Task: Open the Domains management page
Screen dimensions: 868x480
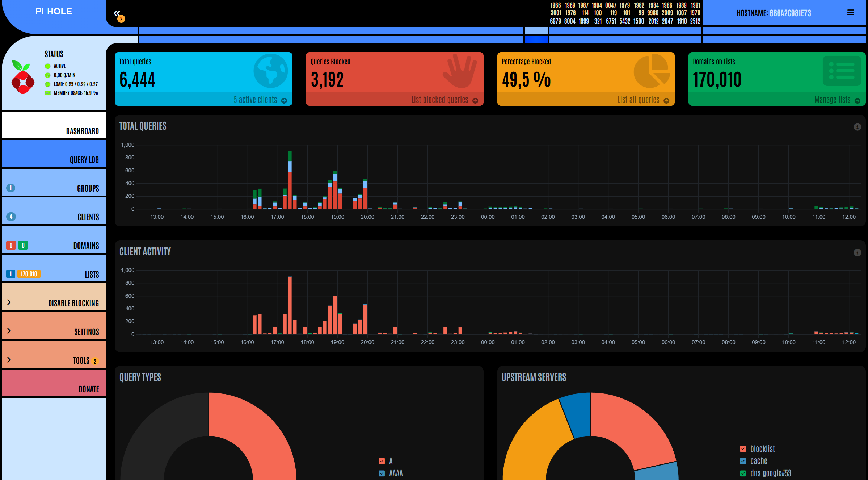Action: point(54,239)
